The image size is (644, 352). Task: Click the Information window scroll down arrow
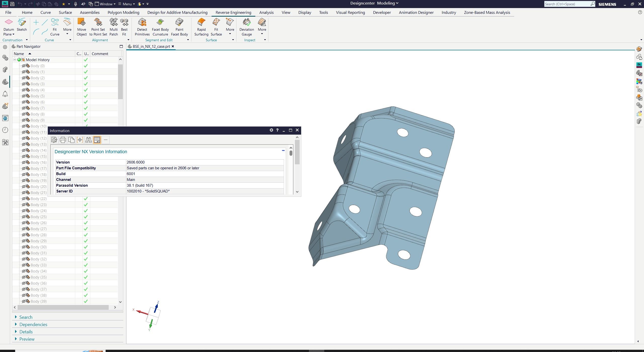297,191
